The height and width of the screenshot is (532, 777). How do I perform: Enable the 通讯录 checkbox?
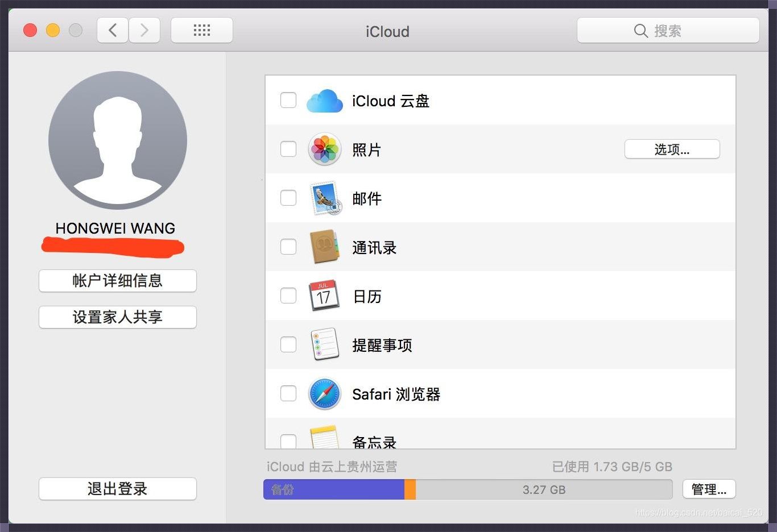(x=288, y=247)
